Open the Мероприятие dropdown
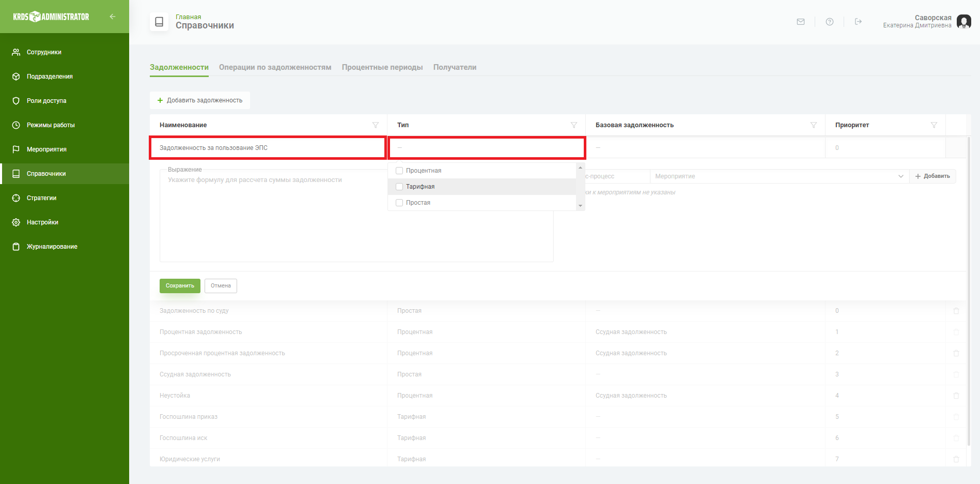This screenshot has width=980, height=484. pos(779,176)
